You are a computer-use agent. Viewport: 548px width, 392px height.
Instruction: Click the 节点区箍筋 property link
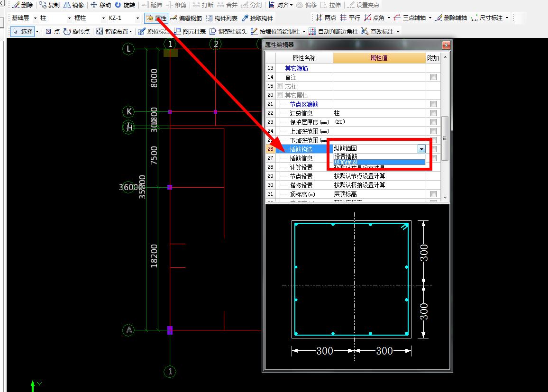tap(304, 104)
